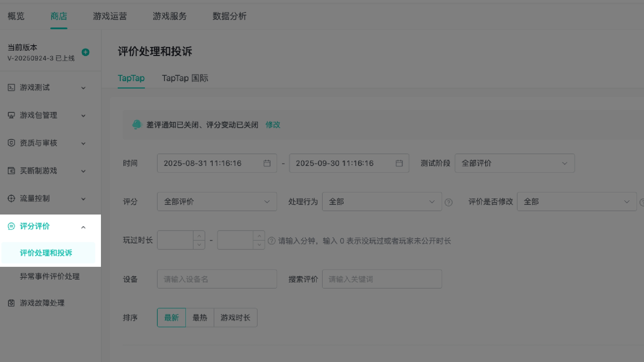Select 游戏时长 sort option
644x362 pixels.
[235, 318]
